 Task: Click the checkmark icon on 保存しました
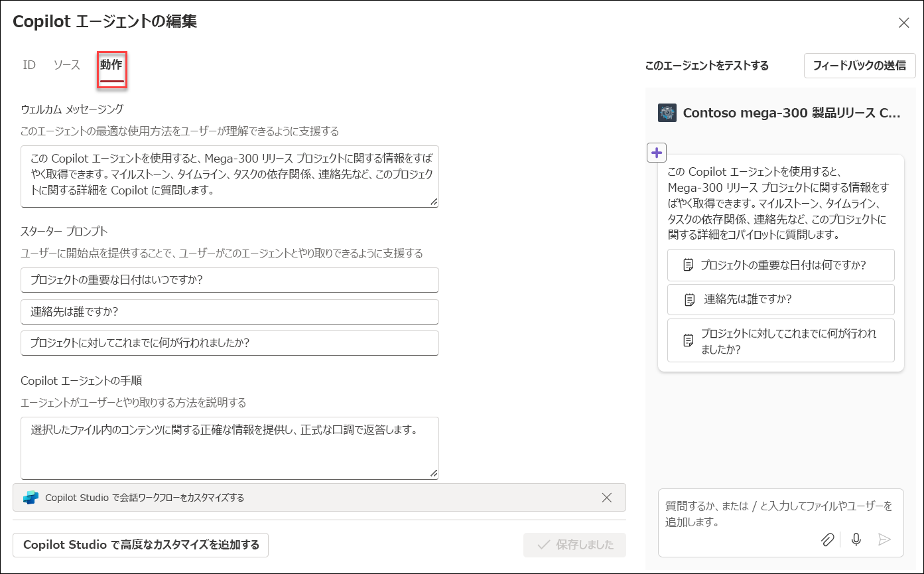pos(544,545)
